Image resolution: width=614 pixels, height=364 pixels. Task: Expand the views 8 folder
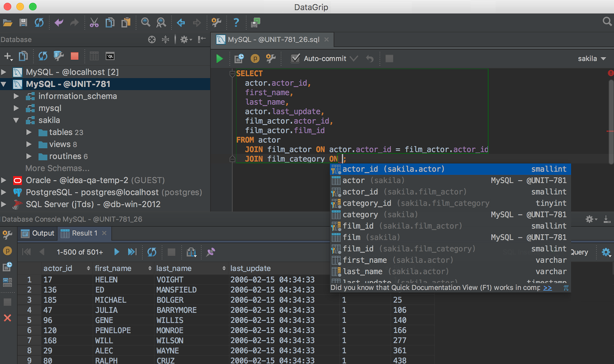click(29, 144)
